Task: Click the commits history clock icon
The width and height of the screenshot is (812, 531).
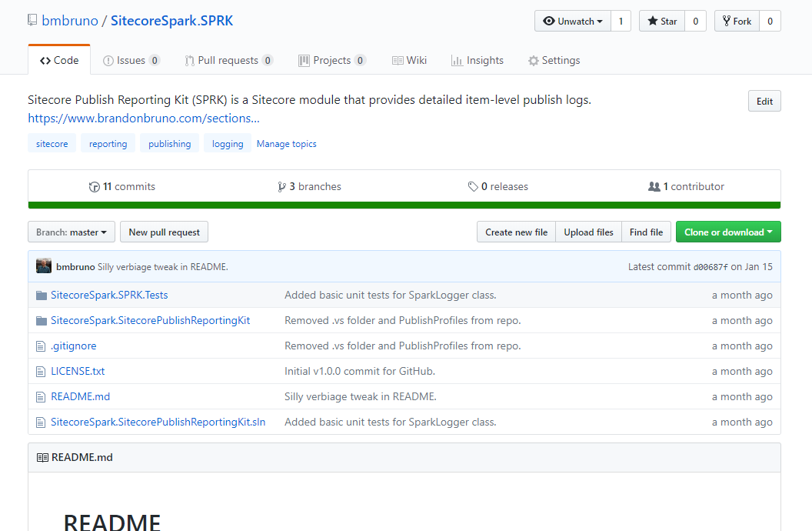Action: [x=95, y=187]
